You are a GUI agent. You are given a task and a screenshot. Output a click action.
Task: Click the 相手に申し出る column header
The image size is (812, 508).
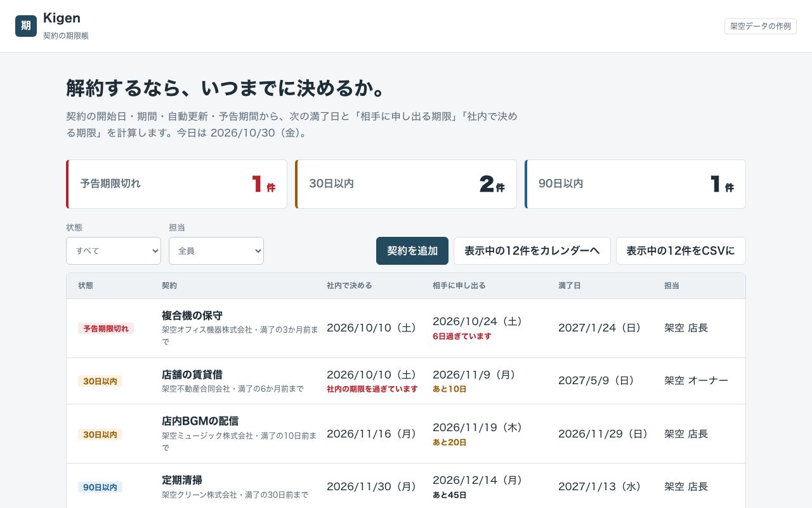[459, 286]
